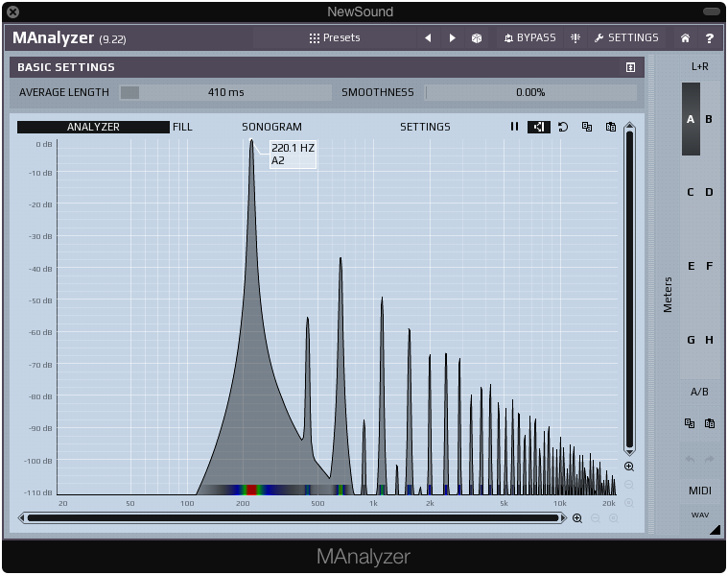Copy the preset slot with the sidebar copy icon
The image size is (728, 575).
point(690,423)
